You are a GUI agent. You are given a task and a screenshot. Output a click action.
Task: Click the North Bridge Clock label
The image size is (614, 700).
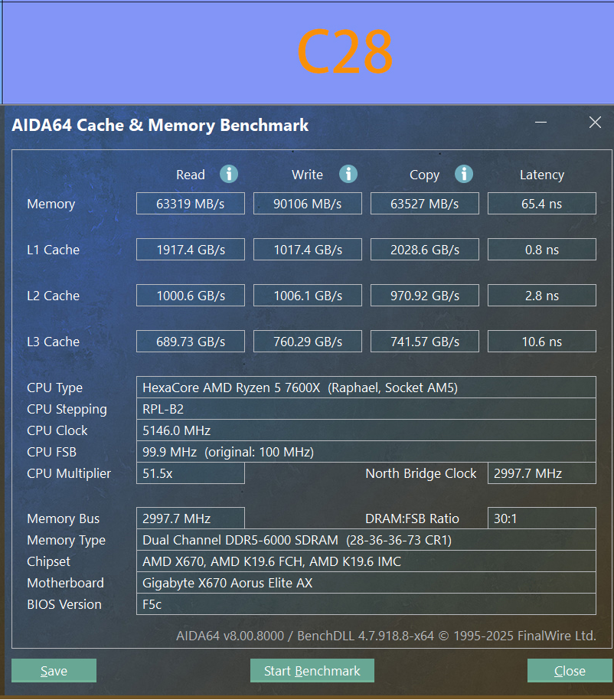421,473
